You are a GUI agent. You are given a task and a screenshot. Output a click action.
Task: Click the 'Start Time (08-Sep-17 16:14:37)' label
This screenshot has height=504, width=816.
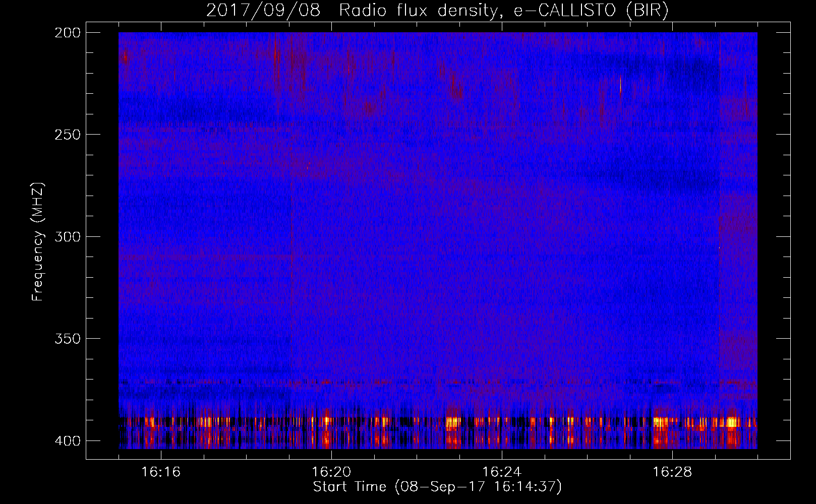coord(437,487)
